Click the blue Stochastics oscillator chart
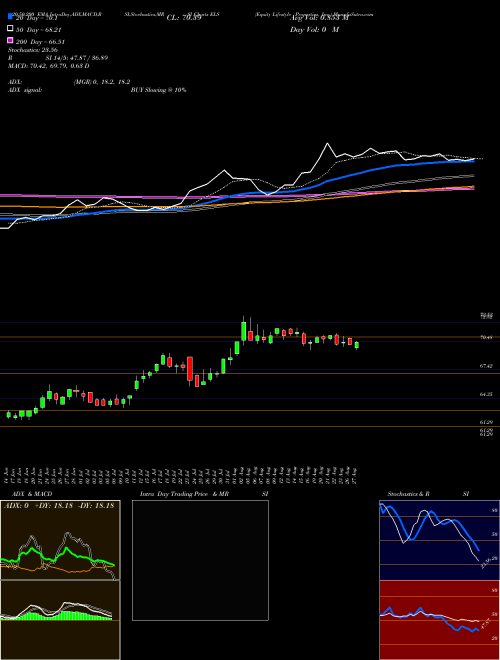The width and height of the screenshot is (500, 660). coord(439,540)
